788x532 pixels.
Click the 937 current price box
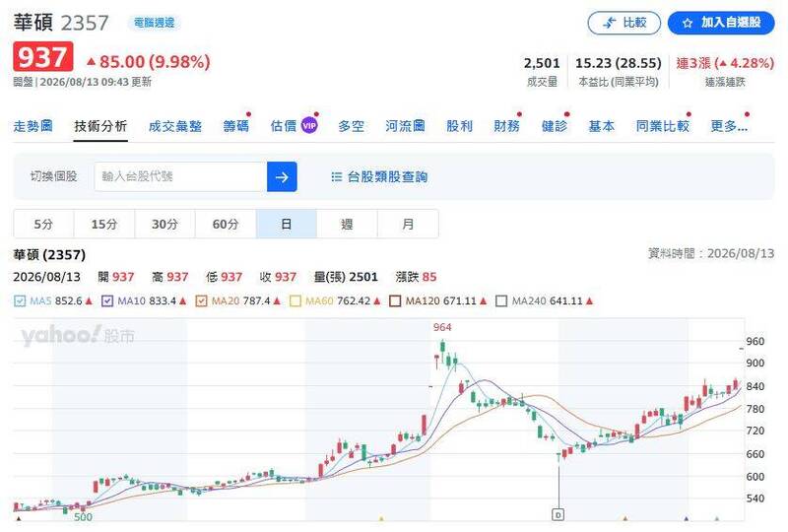tap(43, 57)
